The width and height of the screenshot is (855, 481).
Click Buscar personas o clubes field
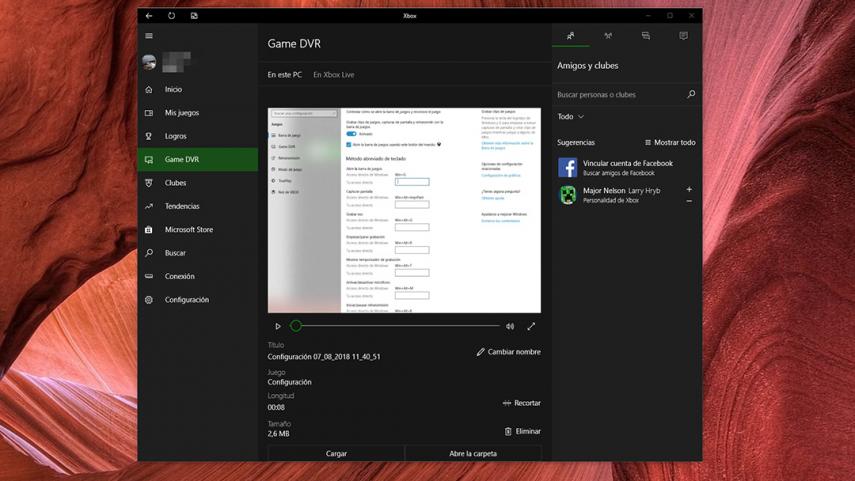point(619,94)
